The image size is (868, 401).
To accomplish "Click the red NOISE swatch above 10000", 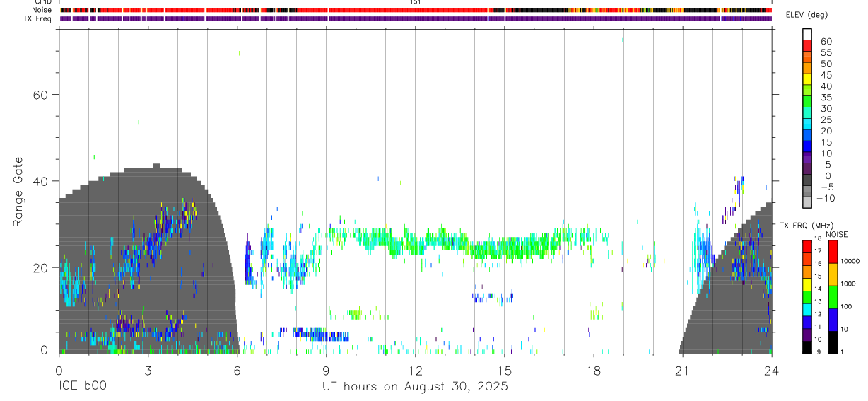I will coord(833,252).
